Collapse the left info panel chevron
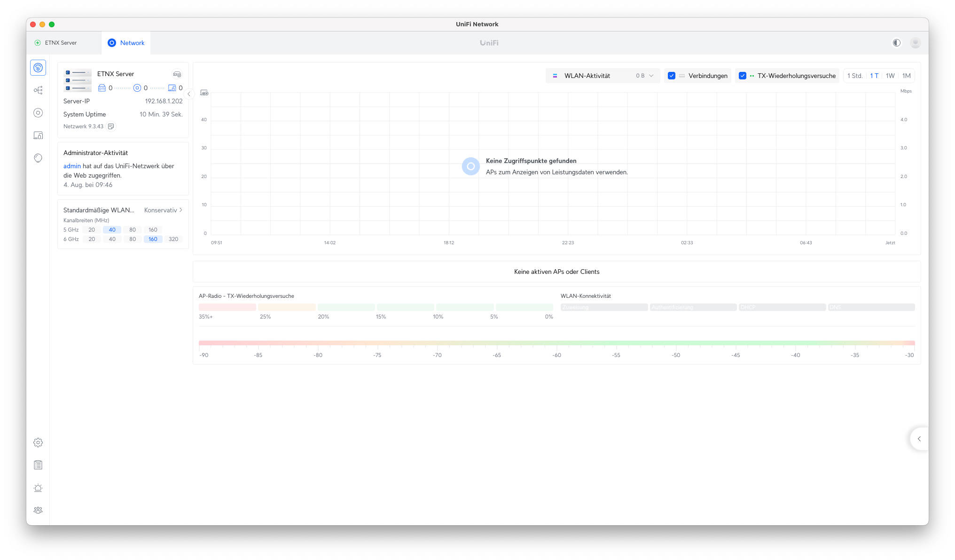Screen dimensions: 955x560 [x=189, y=94]
